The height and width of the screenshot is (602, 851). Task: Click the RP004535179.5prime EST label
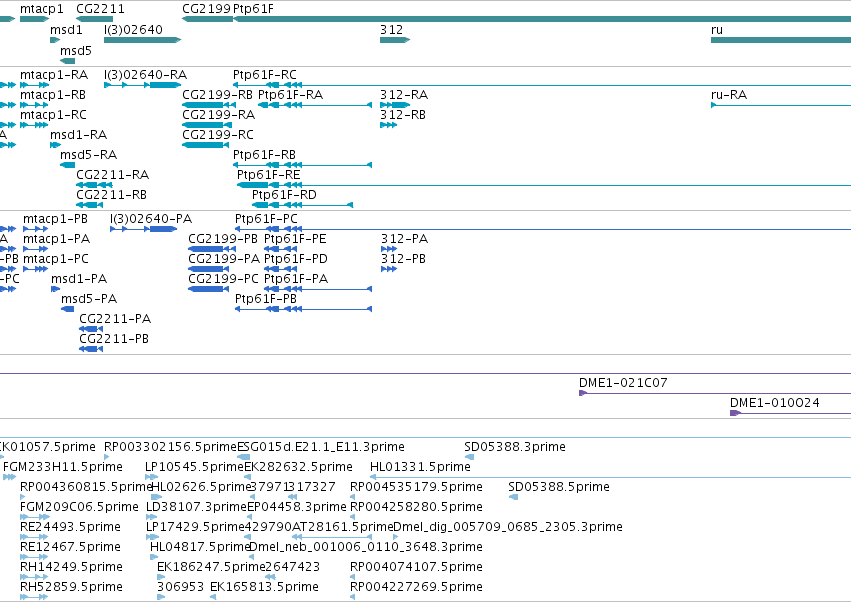coord(416,487)
